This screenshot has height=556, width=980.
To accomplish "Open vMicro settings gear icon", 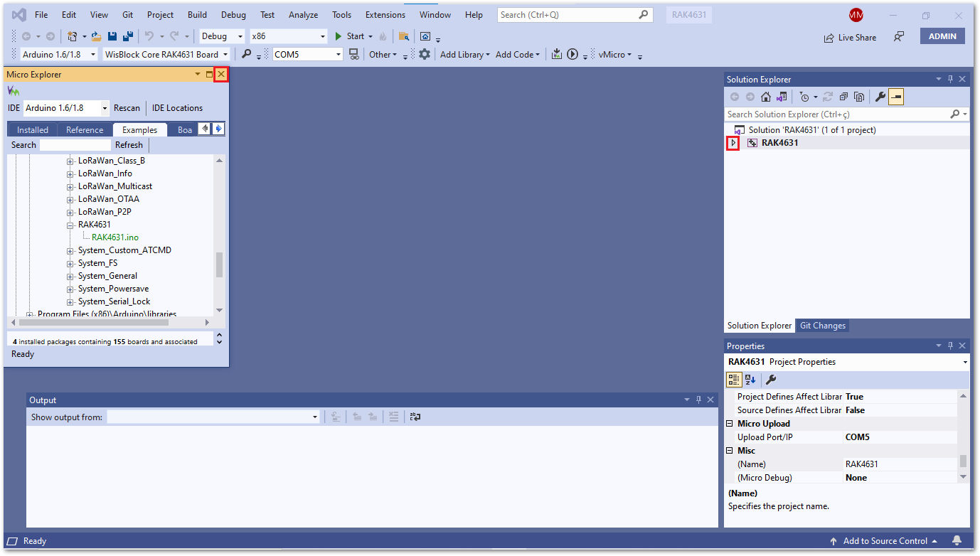I will (425, 55).
